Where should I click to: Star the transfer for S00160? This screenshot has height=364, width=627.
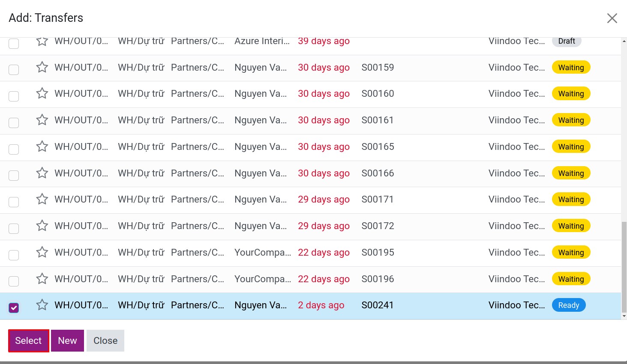click(x=42, y=93)
